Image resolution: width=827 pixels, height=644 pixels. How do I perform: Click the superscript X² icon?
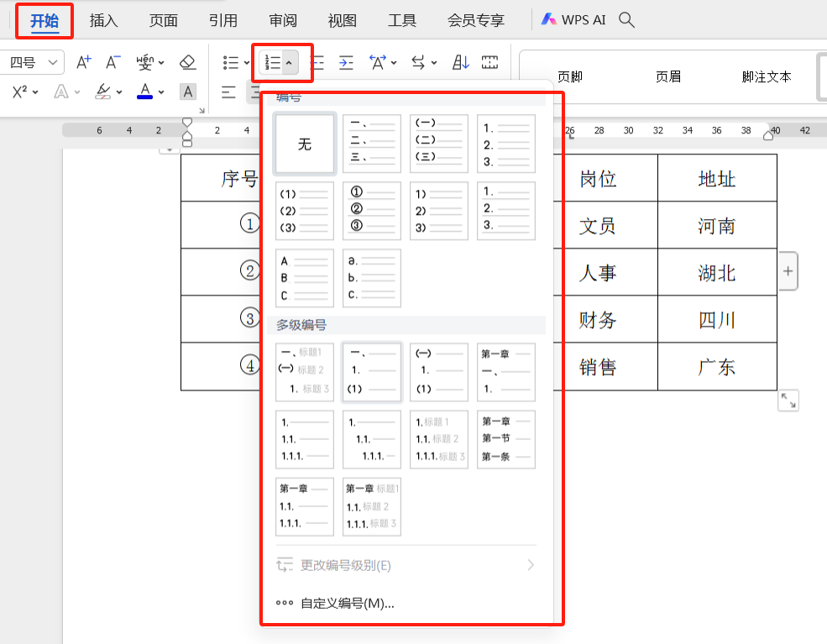pos(19,92)
